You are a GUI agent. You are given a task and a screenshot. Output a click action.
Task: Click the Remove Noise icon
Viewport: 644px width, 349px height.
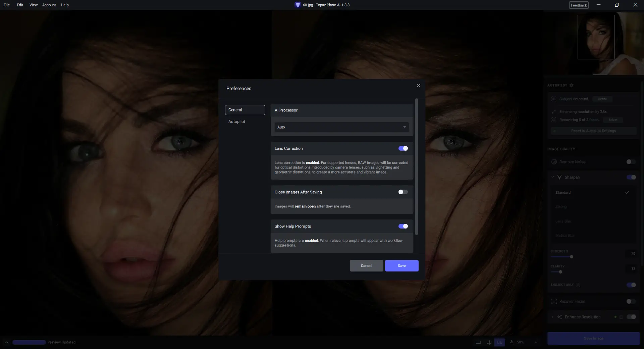click(x=554, y=162)
